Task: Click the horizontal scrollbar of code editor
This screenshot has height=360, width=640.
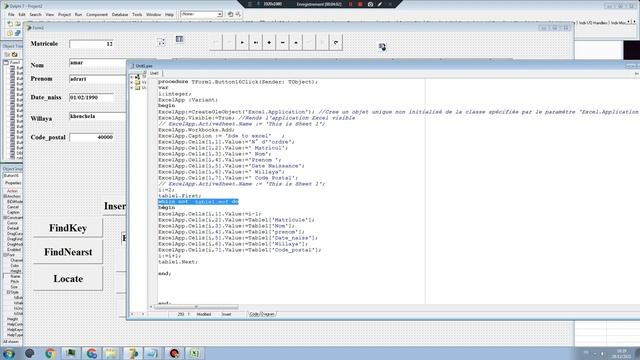Action: click(x=197, y=307)
